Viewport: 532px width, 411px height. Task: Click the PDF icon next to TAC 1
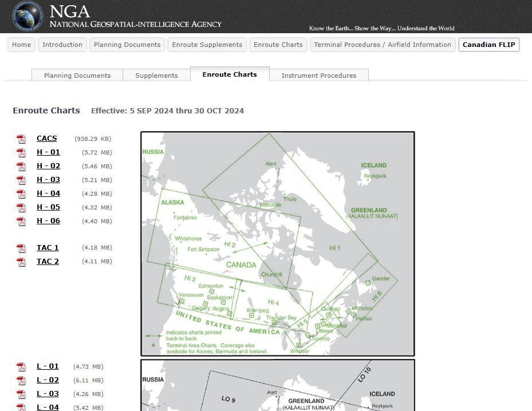[x=21, y=248]
